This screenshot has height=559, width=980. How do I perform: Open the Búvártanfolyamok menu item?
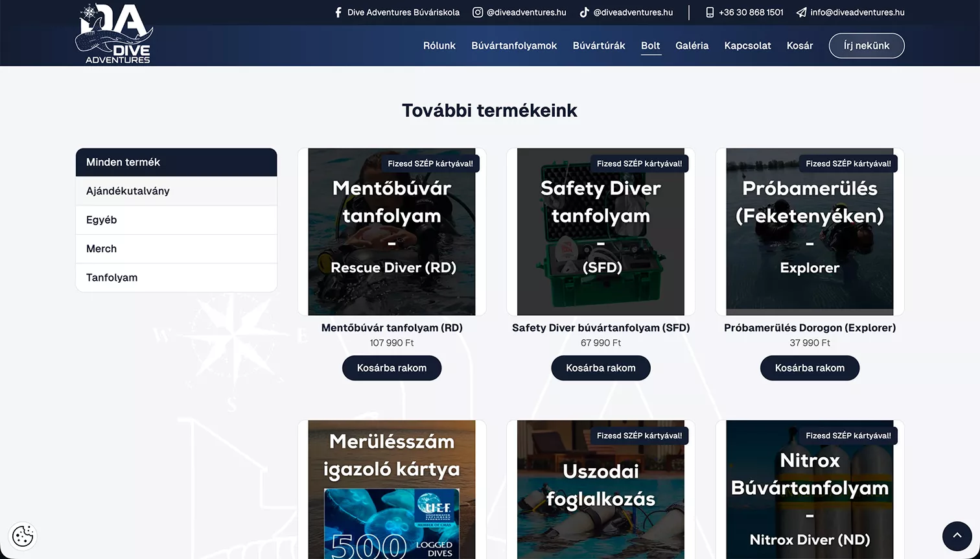point(514,45)
